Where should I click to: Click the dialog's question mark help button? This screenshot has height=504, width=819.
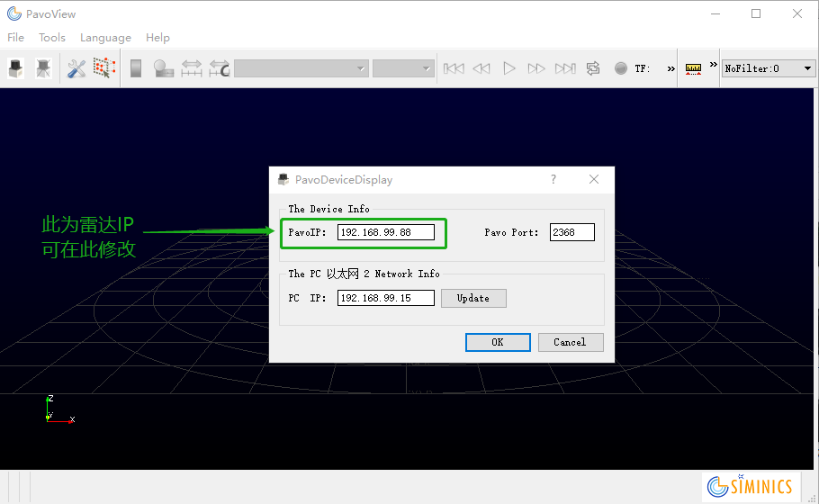click(553, 179)
